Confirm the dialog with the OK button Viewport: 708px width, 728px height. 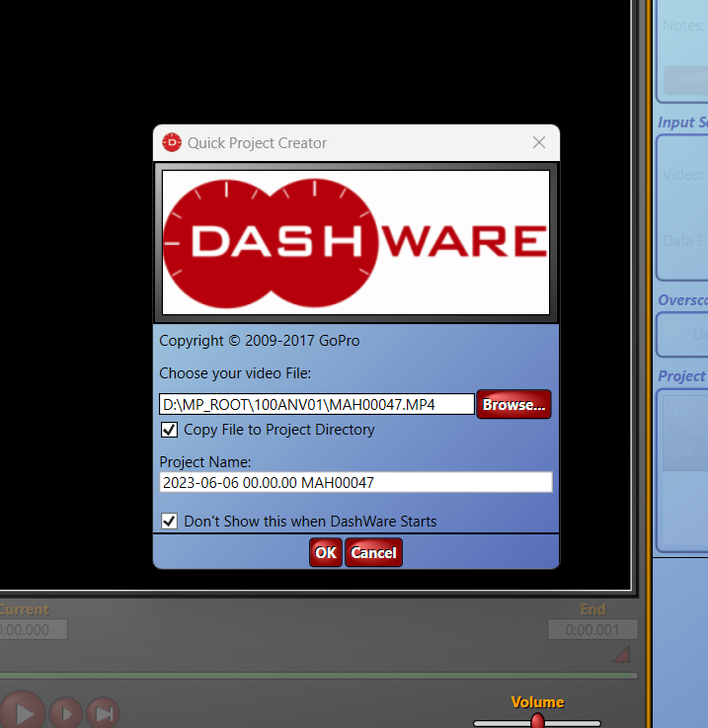(326, 552)
